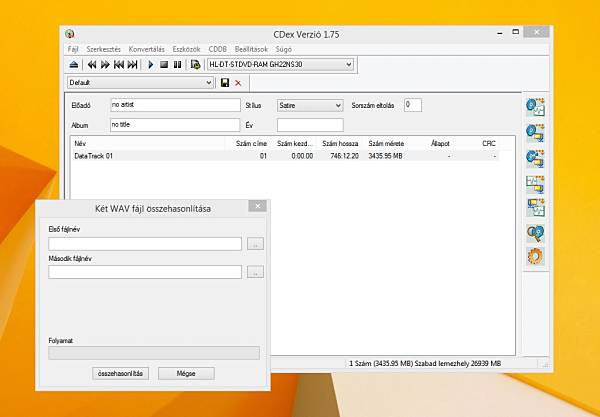Open the Fájl menu
This screenshot has width=600, height=417.
[x=73, y=49]
